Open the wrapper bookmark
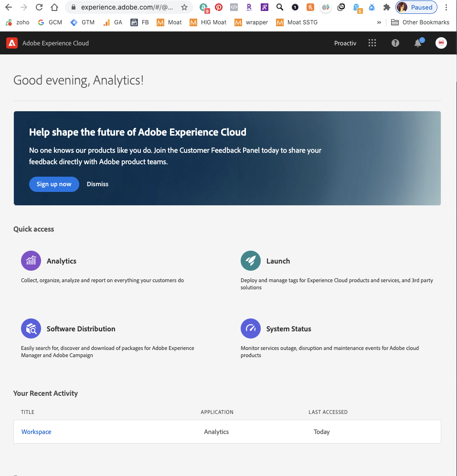 pos(251,22)
